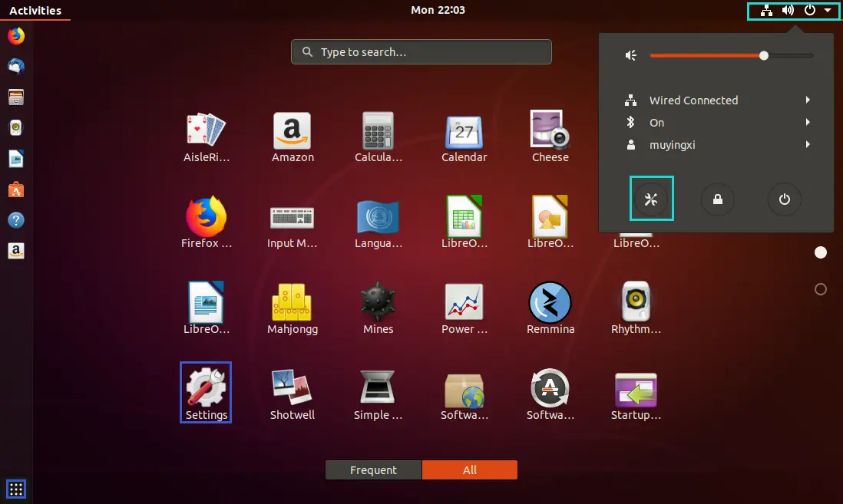
Task: Open the Help icon in the dock
Action: coord(16,220)
